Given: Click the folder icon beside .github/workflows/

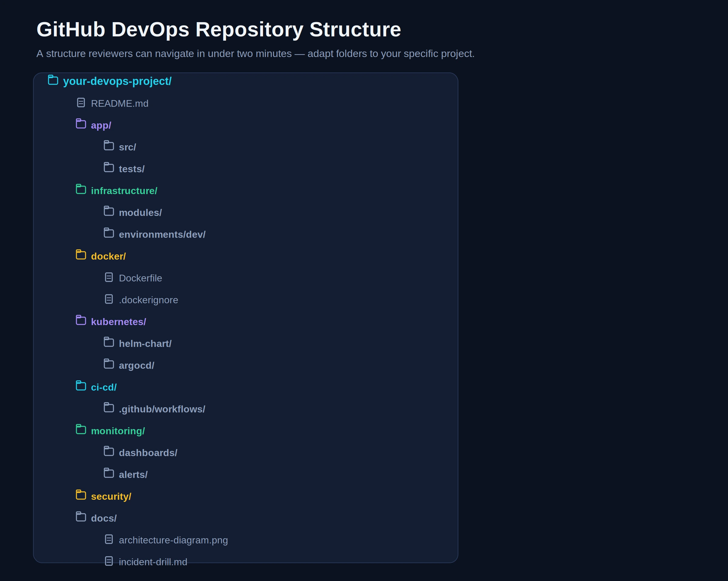Looking at the screenshot, I should (109, 408).
